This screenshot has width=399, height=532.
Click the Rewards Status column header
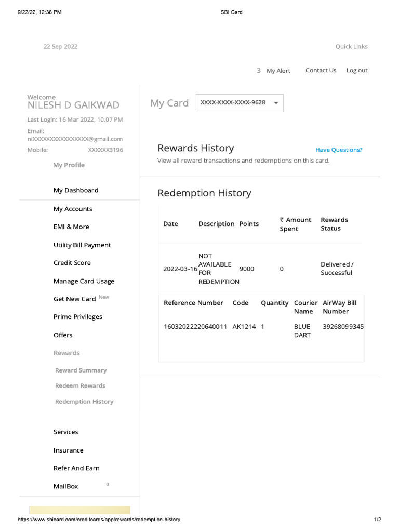(334, 224)
